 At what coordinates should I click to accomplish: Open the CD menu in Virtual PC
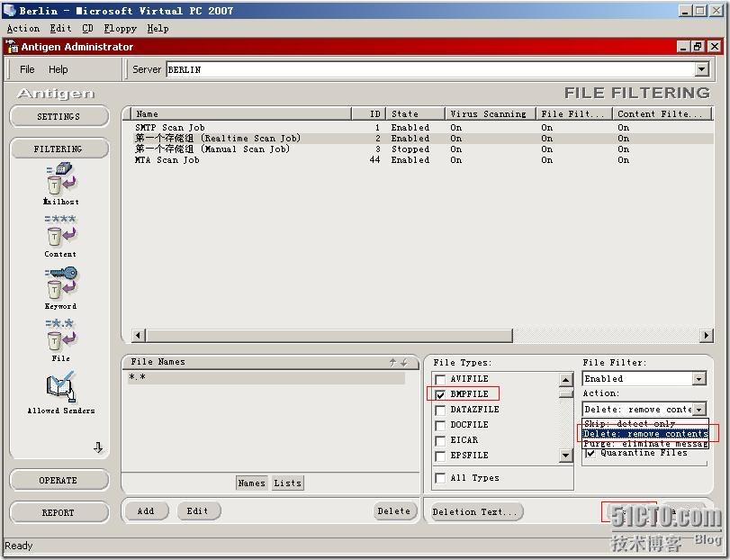coord(87,29)
